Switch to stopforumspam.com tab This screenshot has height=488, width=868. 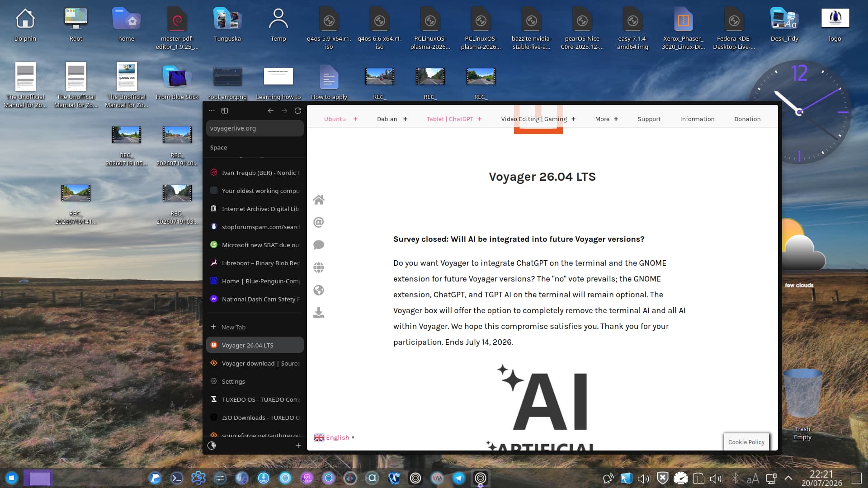[255, 227]
